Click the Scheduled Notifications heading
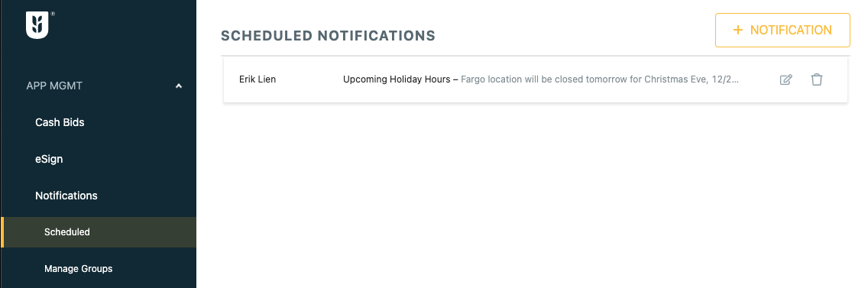 pyautogui.click(x=329, y=36)
